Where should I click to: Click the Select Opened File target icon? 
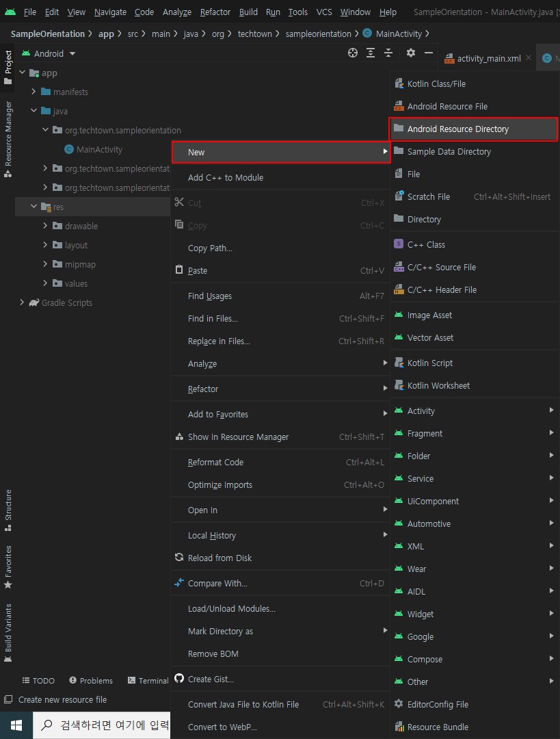click(x=352, y=53)
